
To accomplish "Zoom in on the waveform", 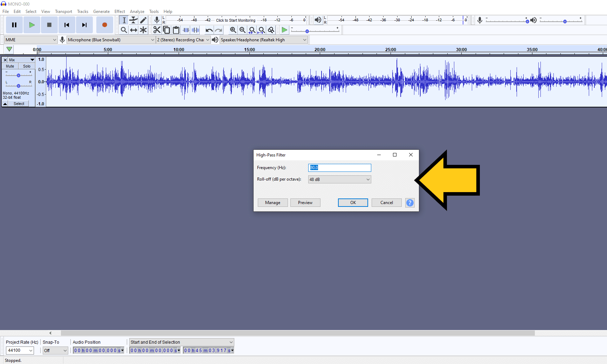I will 233,30.
